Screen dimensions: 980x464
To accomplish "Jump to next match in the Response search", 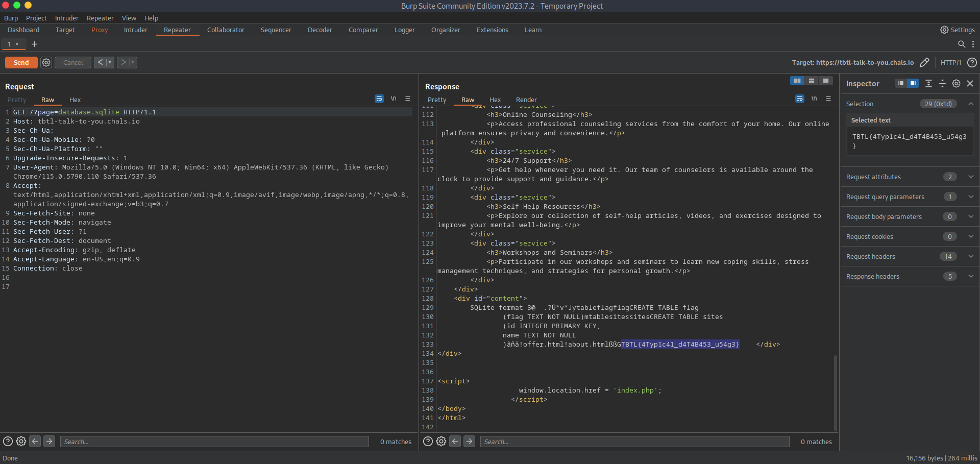I will (470, 441).
